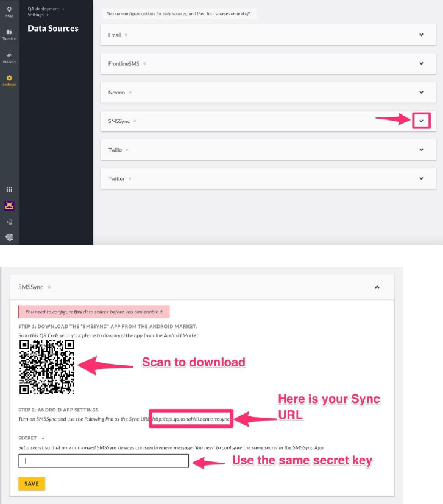
Task: Expand the Nexmo data source
Action: pyautogui.click(x=421, y=93)
